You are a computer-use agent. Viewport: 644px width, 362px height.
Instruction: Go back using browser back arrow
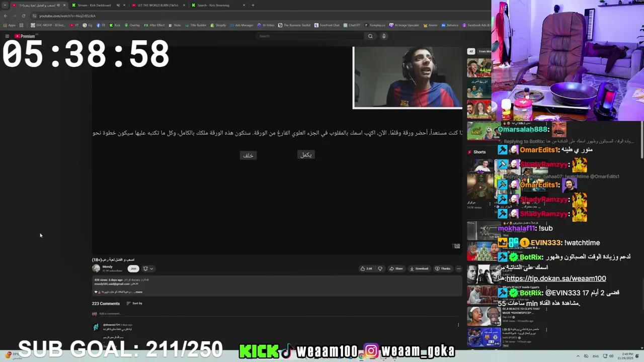5,16
